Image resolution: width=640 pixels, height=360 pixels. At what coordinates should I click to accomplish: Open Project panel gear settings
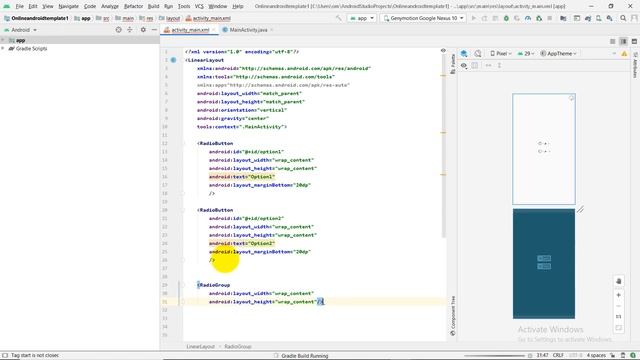click(143, 30)
